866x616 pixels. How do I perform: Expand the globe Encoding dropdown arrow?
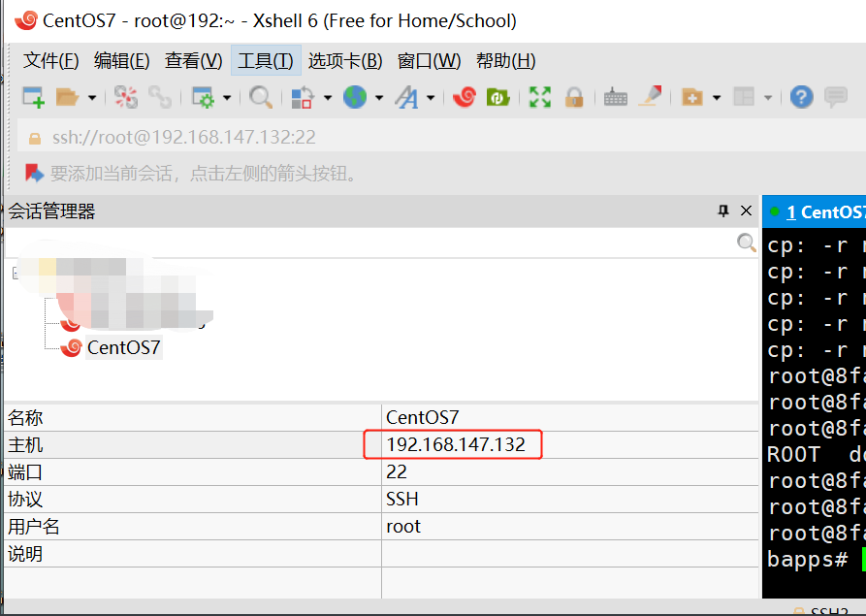(379, 98)
